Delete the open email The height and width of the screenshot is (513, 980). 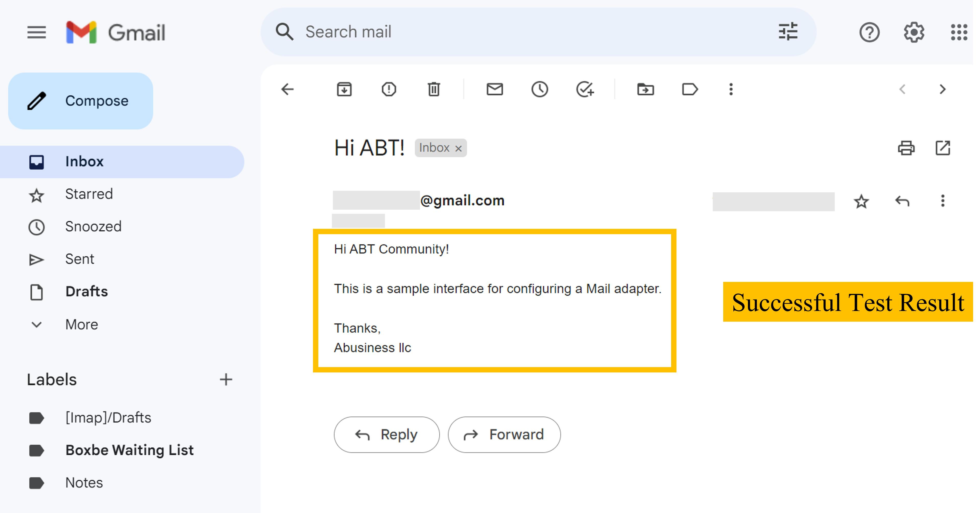(434, 89)
